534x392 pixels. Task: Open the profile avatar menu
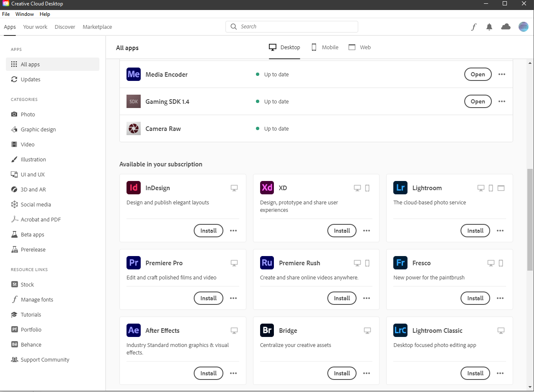tap(523, 26)
